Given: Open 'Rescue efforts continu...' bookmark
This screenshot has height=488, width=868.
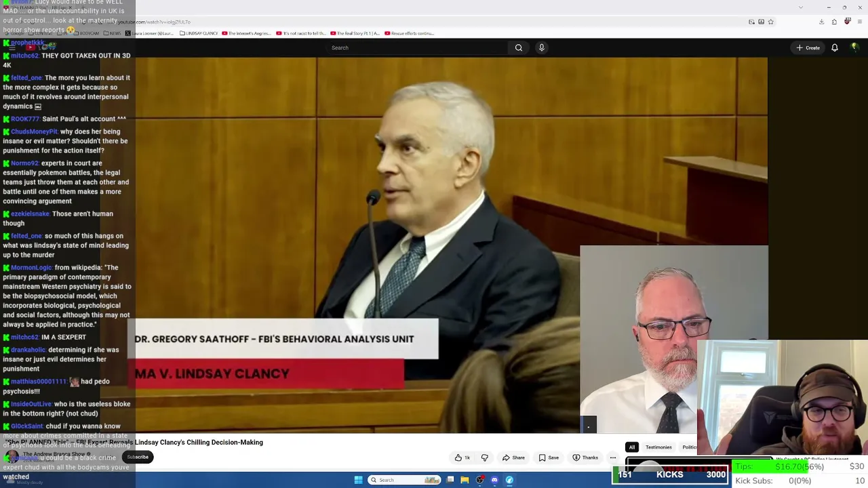Looking at the screenshot, I should click(410, 33).
